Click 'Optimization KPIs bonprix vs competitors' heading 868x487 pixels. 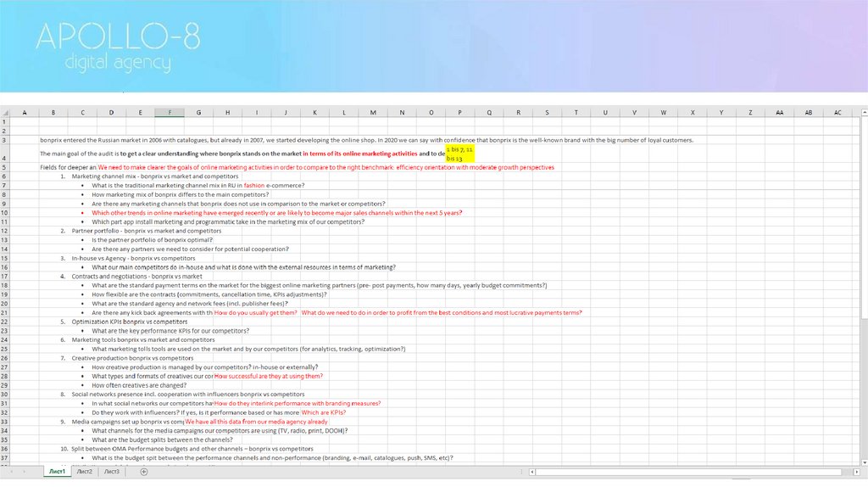(130, 322)
